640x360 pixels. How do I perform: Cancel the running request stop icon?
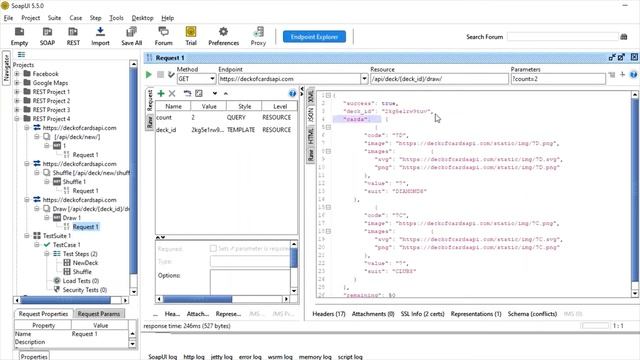(160, 75)
